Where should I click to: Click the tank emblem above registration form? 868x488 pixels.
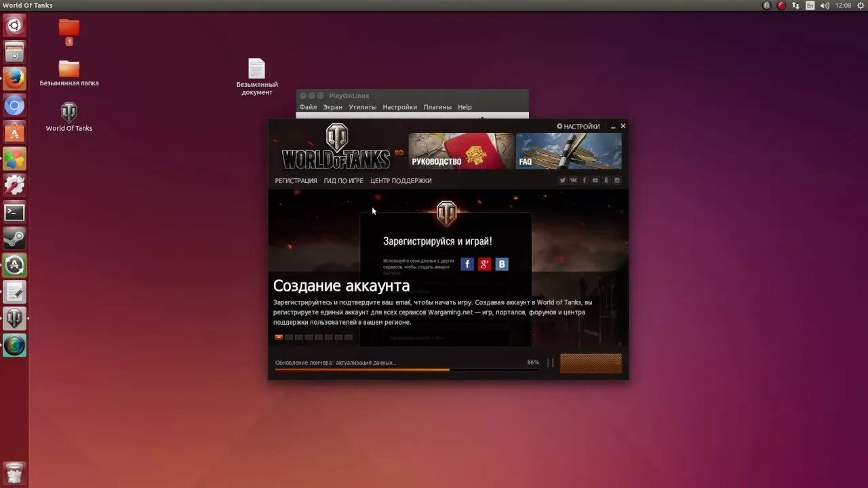pyautogui.click(x=446, y=213)
